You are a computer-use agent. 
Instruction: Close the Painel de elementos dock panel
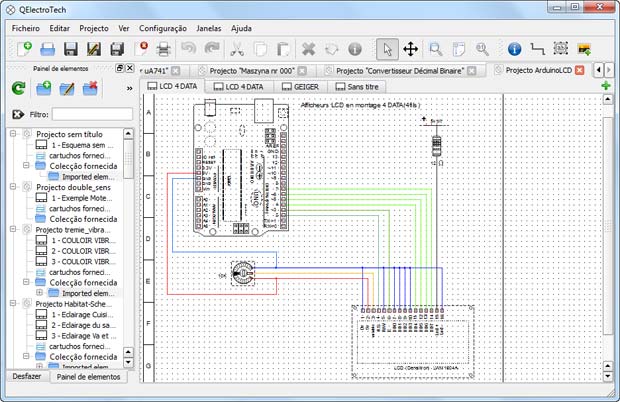pos(130,68)
